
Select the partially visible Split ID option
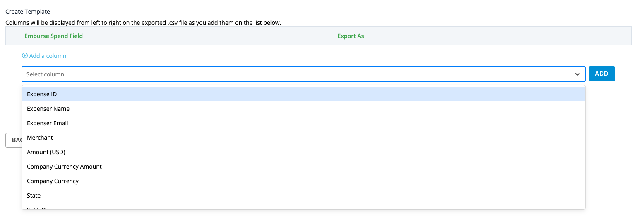coord(303,206)
